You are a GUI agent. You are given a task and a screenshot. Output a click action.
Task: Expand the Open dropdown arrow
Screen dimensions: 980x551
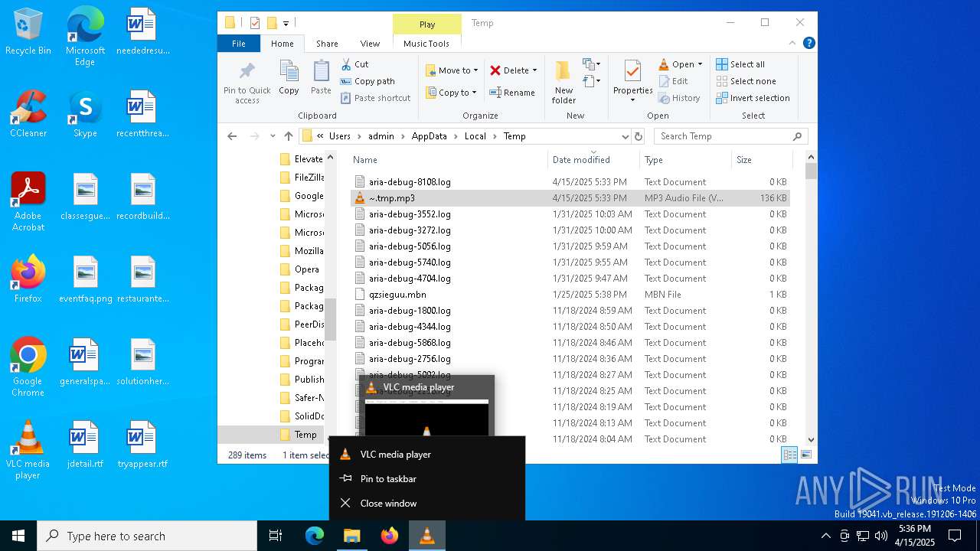[700, 64]
